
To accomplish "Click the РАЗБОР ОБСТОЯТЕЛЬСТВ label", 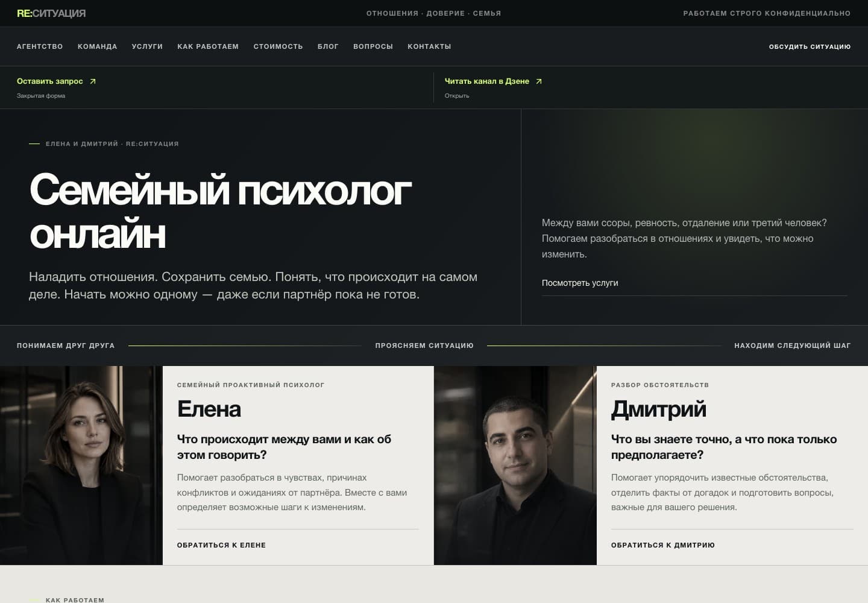I will click(660, 385).
